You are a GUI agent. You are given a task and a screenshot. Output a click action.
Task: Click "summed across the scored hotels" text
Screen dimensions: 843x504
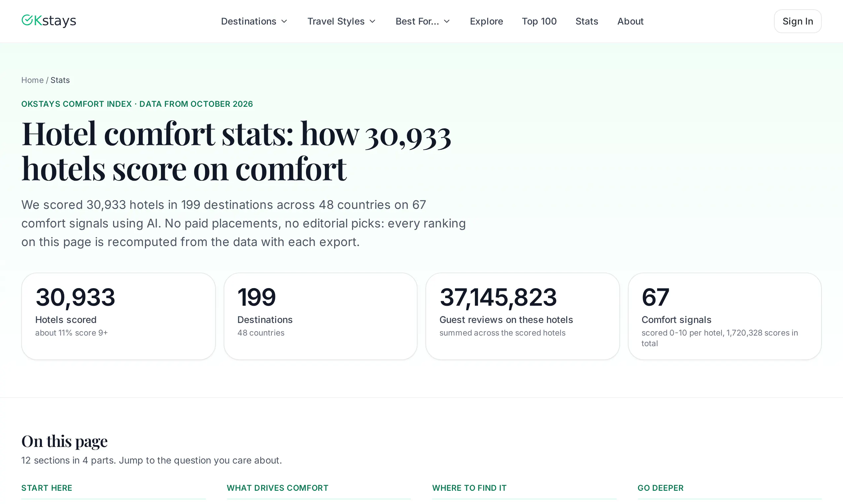click(502, 333)
